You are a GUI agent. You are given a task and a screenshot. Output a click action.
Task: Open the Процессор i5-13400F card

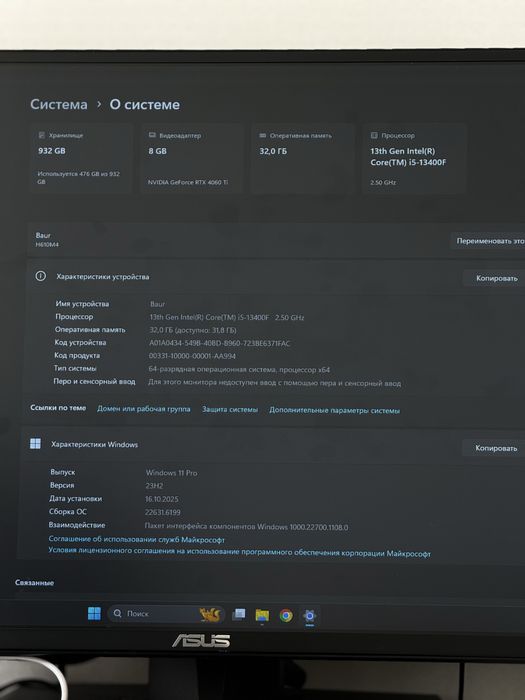tap(414, 159)
